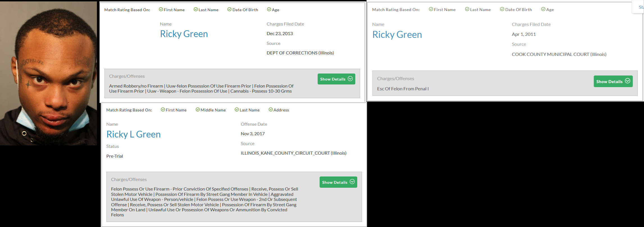
Task: Click First Name checkmark in Kane County record
Action: [x=163, y=110]
